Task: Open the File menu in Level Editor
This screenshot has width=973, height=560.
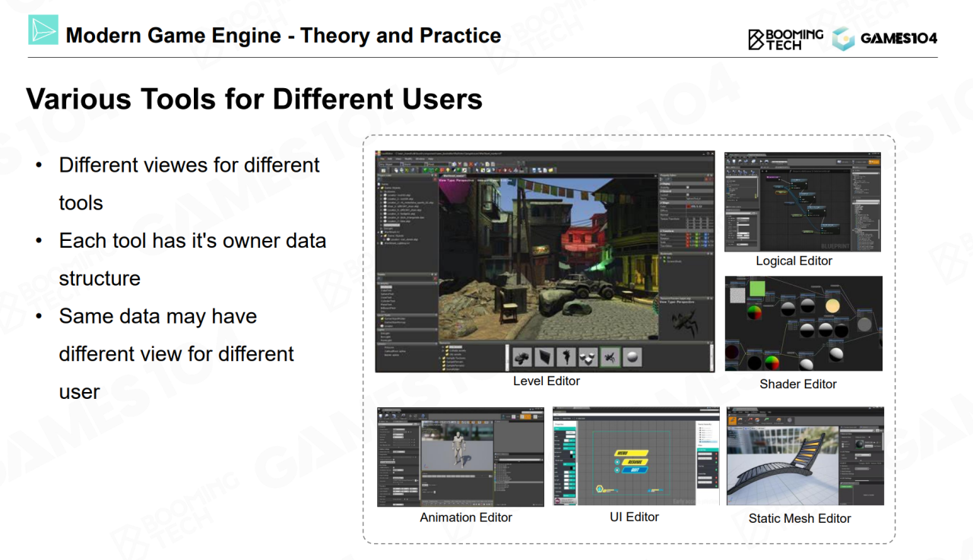Action: [x=382, y=159]
